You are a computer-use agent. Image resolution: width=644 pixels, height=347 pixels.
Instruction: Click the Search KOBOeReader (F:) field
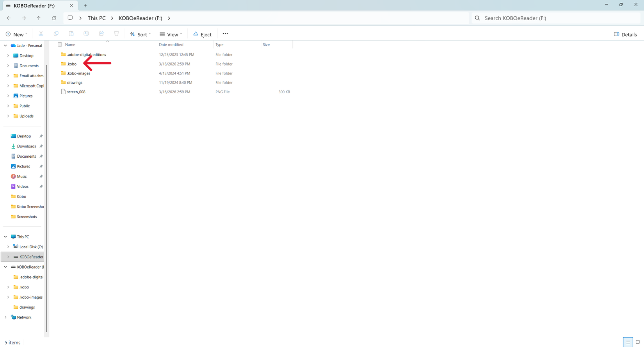coord(556,18)
